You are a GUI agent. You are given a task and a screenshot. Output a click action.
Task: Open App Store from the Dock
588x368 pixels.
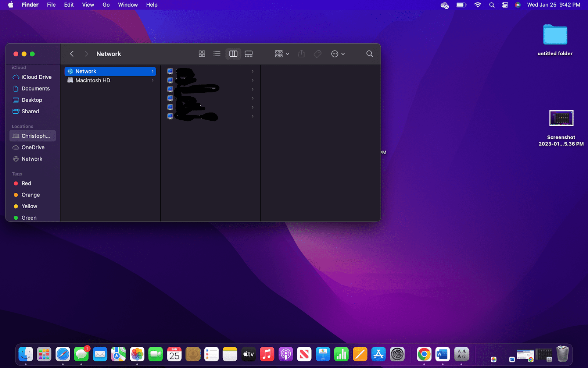click(x=379, y=354)
